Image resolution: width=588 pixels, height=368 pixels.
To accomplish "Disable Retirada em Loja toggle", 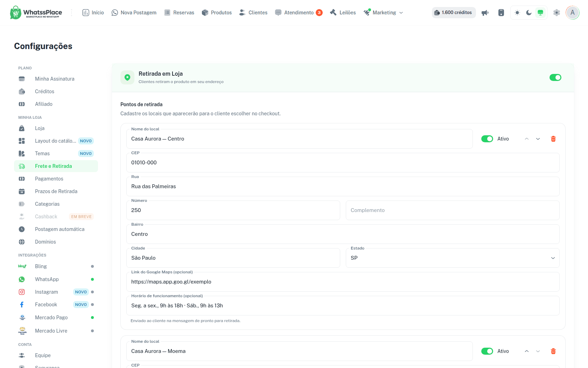I will click(555, 77).
